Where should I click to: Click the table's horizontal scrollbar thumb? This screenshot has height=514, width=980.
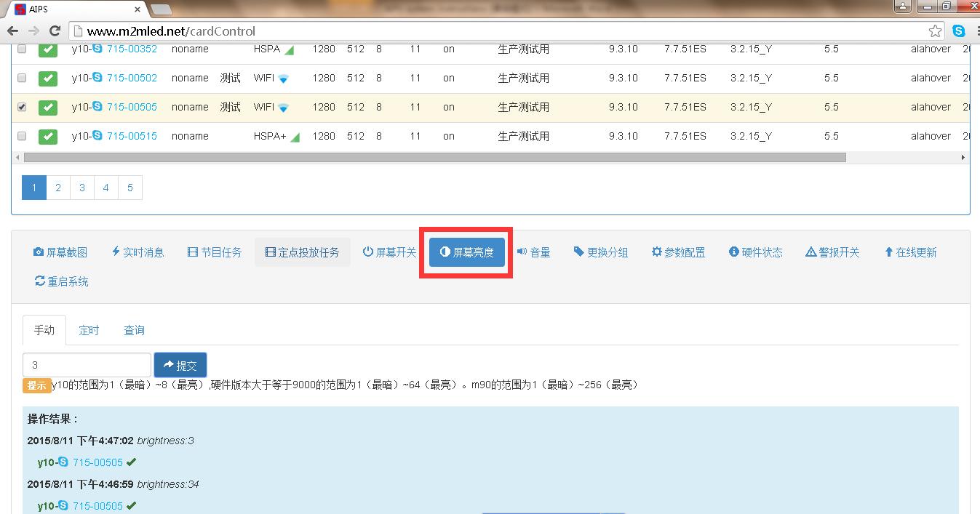(435, 157)
